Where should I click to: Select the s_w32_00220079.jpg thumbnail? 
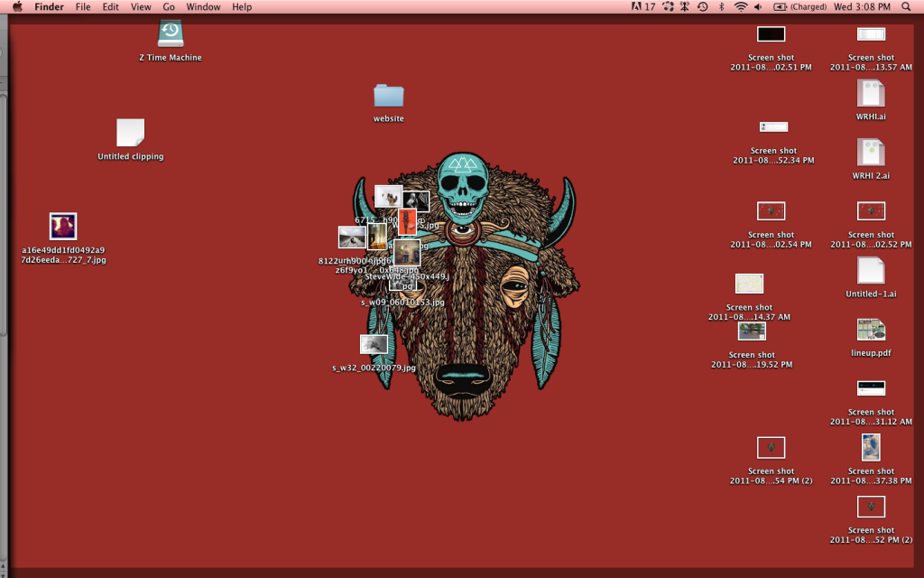click(374, 344)
